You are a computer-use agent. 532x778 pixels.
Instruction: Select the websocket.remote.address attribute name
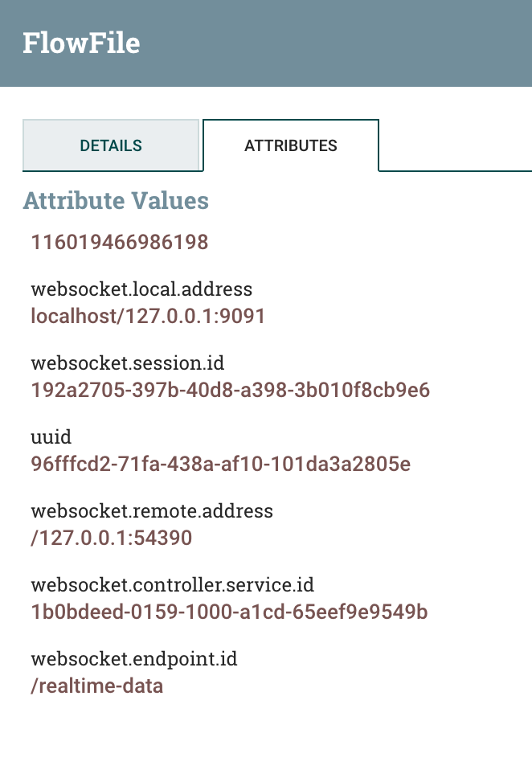coord(152,511)
